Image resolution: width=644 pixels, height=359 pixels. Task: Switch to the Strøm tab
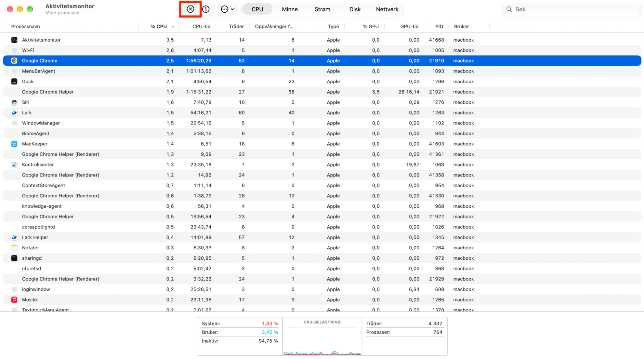point(322,9)
